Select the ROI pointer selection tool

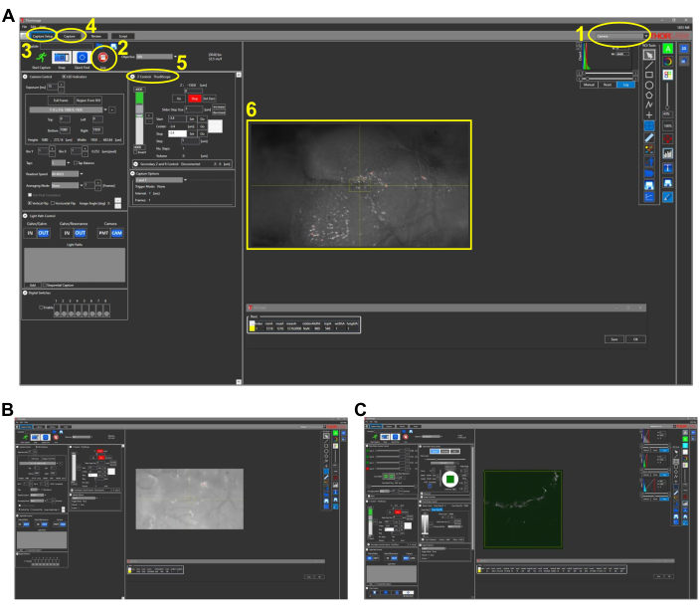(x=649, y=55)
